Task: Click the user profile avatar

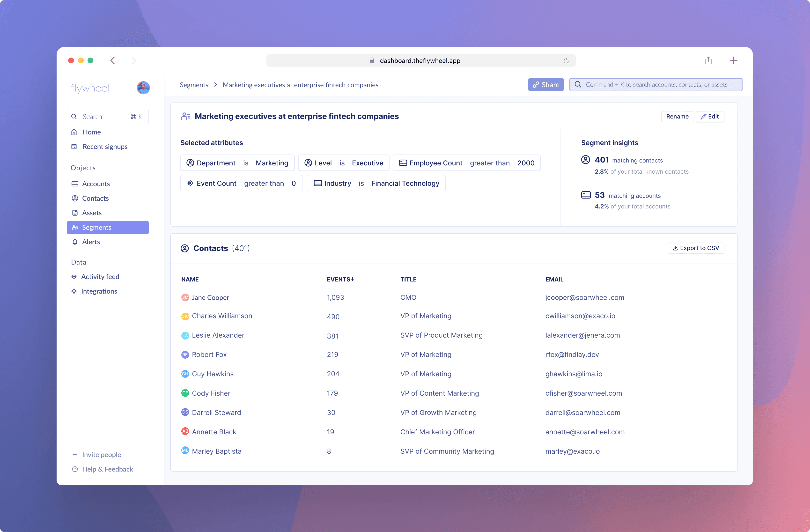Action: pos(143,88)
